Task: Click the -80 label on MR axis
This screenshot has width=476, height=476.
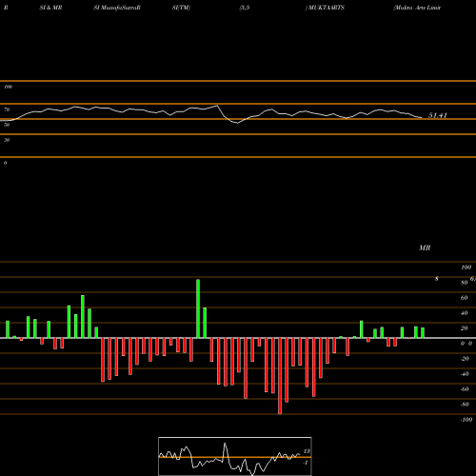Action: (x=465, y=405)
